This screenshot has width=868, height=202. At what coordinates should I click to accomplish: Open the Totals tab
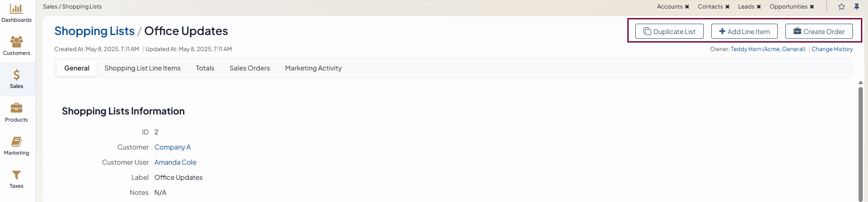click(x=205, y=68)
